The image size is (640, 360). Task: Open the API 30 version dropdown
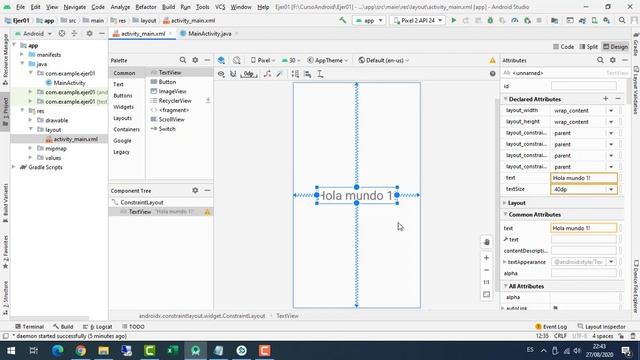(x=291, y=60)
